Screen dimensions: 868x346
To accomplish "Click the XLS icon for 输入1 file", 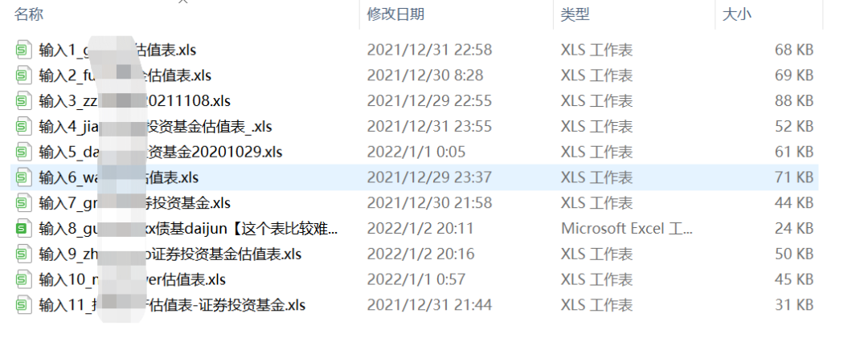I will 24,50.
